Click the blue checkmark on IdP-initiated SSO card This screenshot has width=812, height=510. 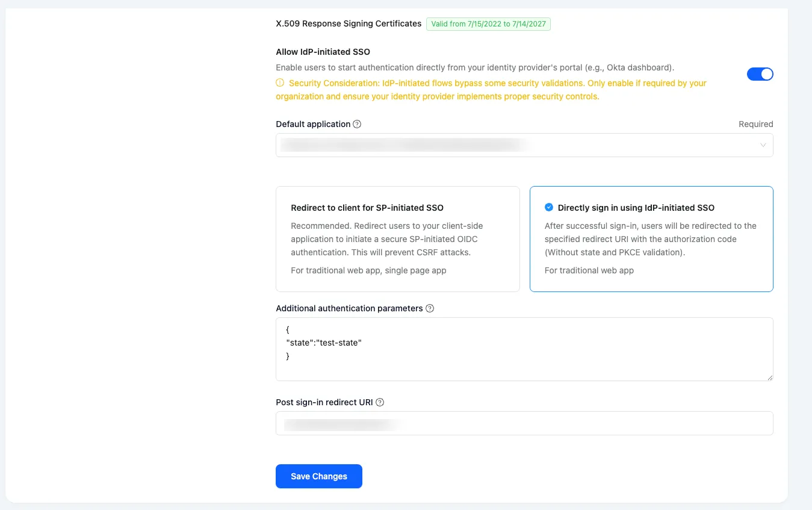click(548, 207)
